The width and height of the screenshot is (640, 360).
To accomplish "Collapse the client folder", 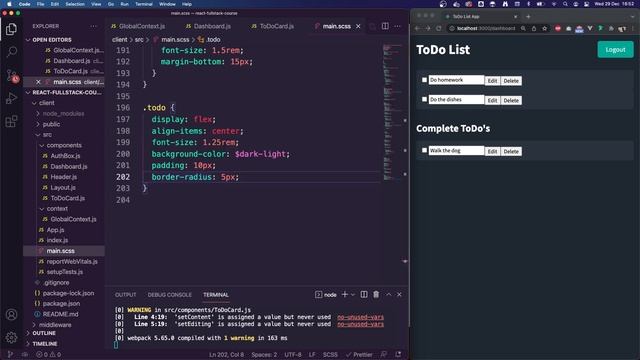I will point(47,103).
